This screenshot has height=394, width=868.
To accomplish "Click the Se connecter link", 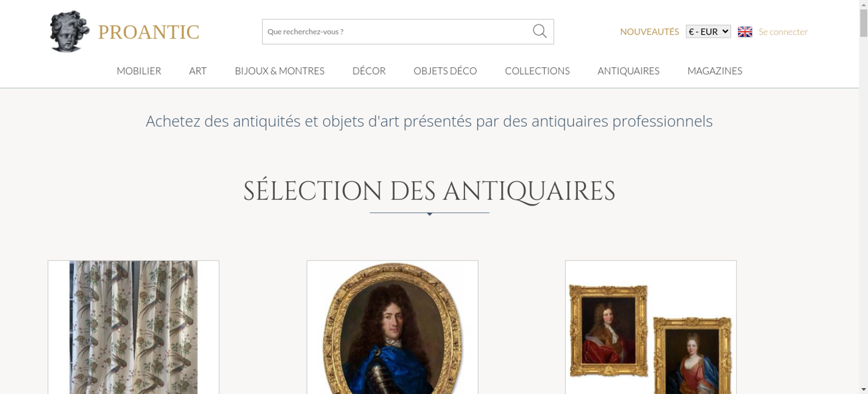I will click(783, 32).
